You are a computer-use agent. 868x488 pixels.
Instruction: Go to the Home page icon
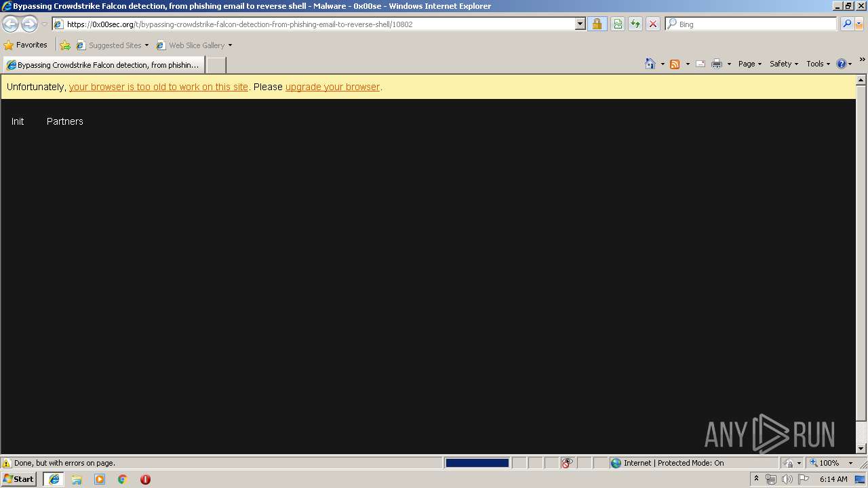(x=650, y=64)
